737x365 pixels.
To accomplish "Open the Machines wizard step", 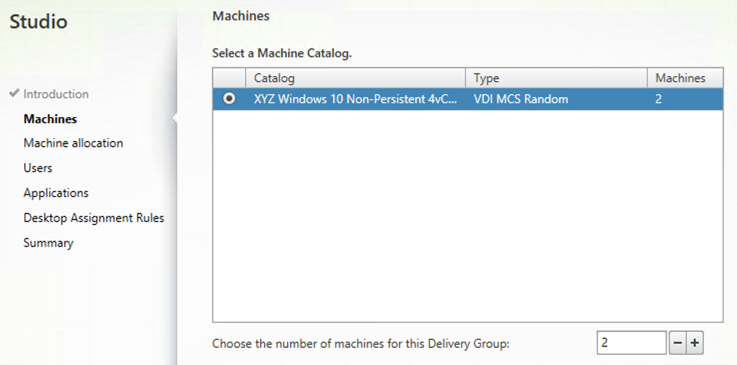I will click(50, 119).
